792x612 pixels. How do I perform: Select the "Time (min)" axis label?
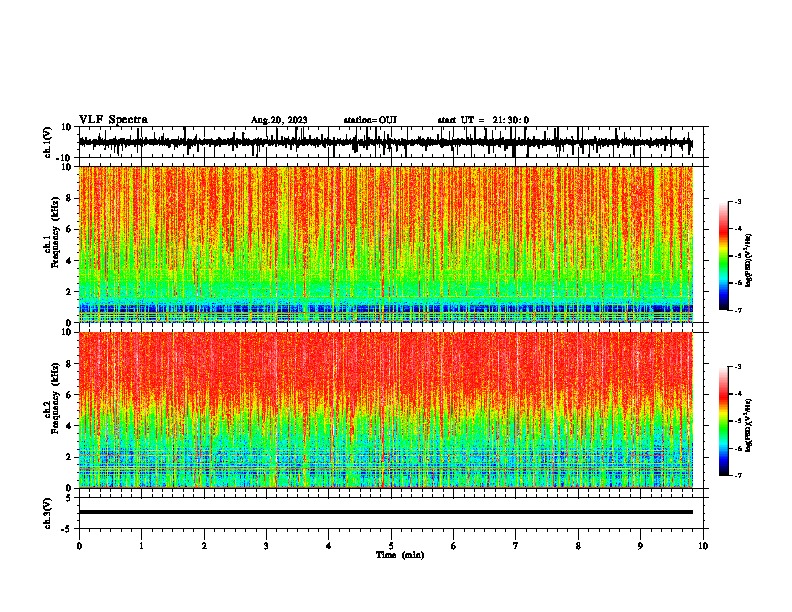(400, 555)
